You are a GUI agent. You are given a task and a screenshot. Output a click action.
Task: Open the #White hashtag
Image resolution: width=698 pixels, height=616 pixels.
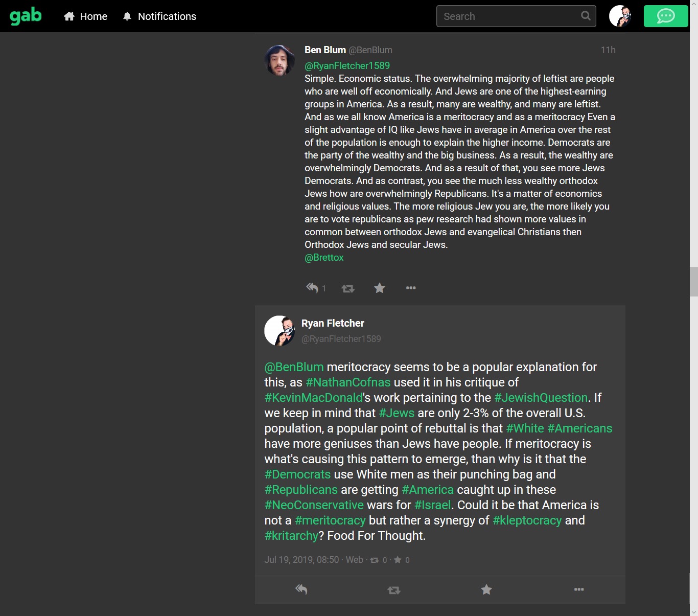(525, 428)
